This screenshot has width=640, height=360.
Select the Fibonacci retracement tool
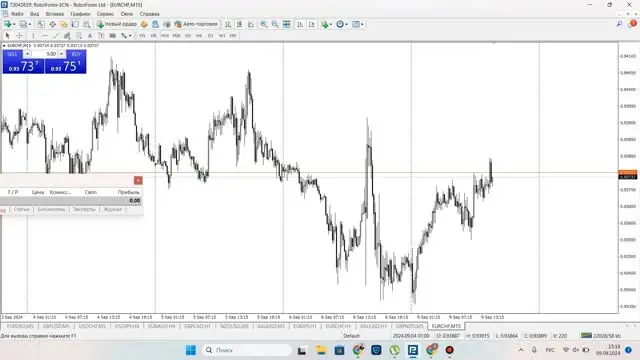coord(79,36)
